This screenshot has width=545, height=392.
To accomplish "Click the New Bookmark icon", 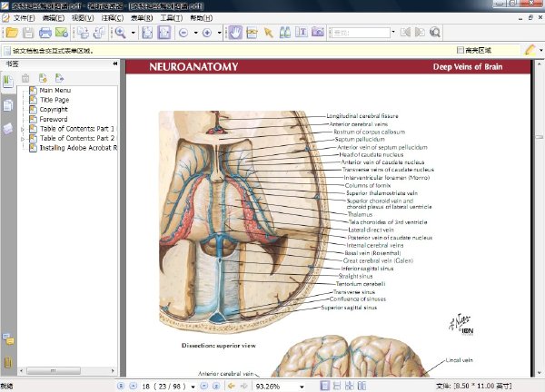I will pyautogui.click(x=43, y=78).
